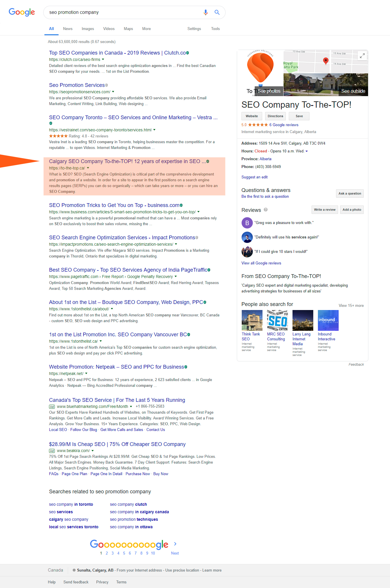
Task: Click the green shield under Vestra result title
Action: 51,124
